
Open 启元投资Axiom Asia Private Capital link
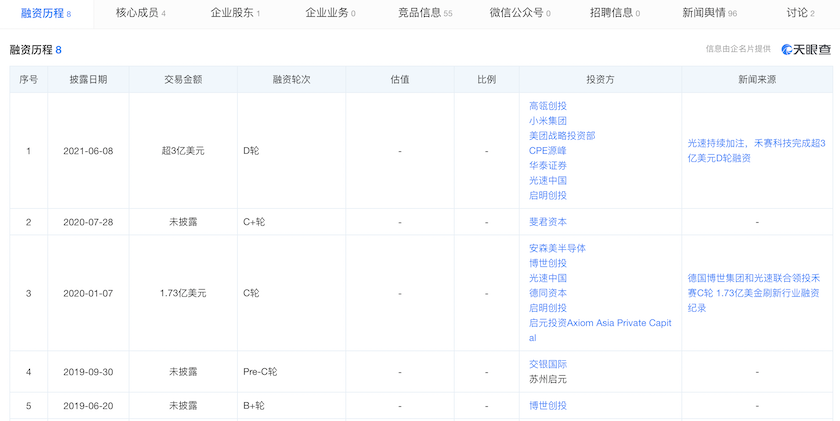600,330
